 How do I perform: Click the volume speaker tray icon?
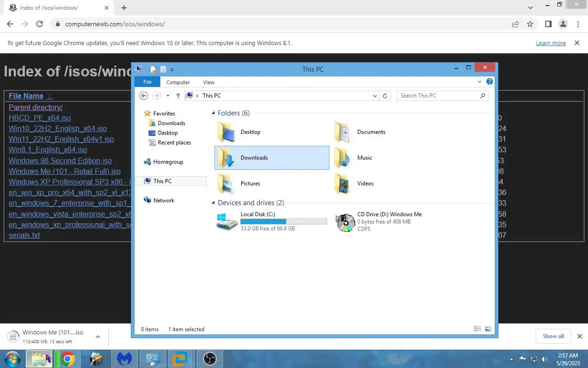pyautogui.click(x=544, y=359)
